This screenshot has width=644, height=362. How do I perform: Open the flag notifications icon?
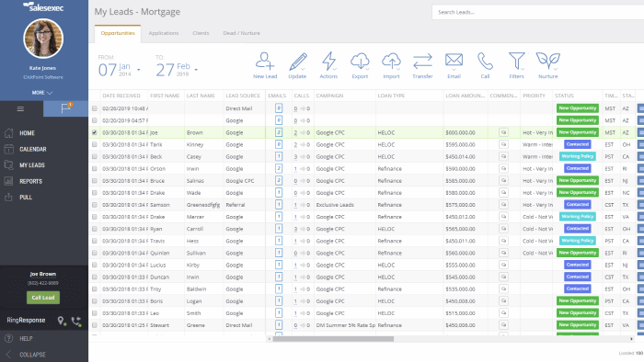[66, 108]
